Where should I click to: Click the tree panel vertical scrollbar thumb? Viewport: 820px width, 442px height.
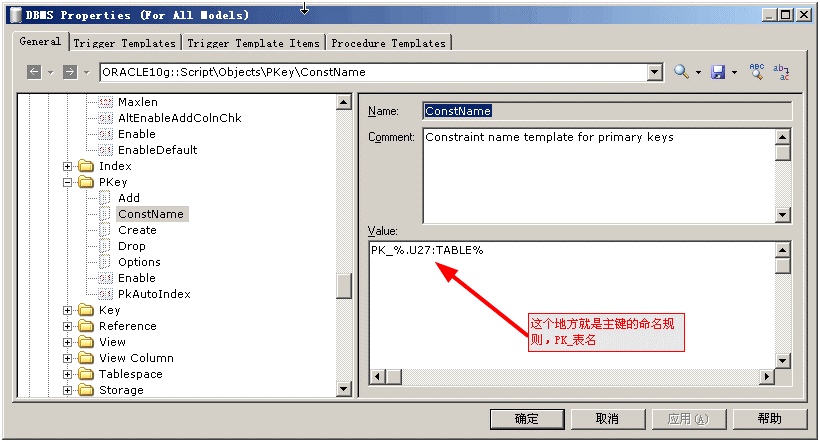(344, 286)
